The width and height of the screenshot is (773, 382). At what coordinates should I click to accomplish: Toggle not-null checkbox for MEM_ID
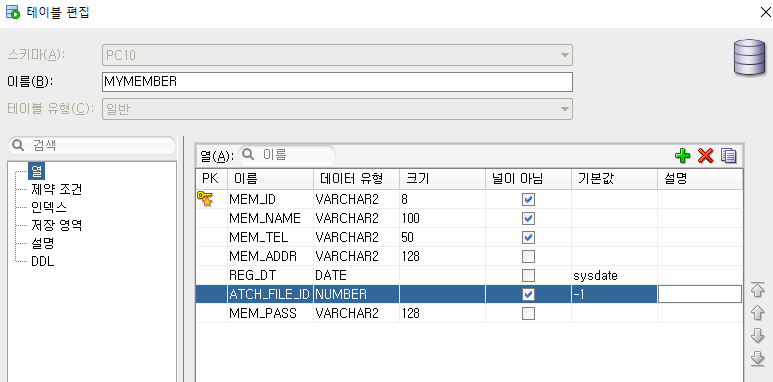tap(528, 200)
